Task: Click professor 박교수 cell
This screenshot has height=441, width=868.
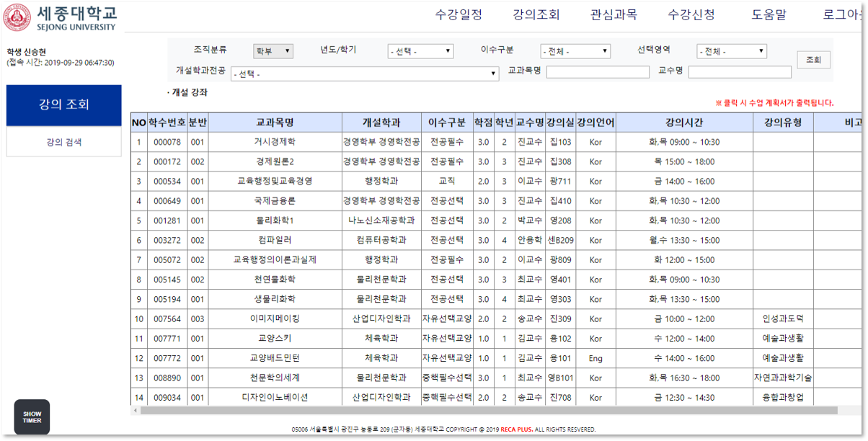Action: point(530,220)
